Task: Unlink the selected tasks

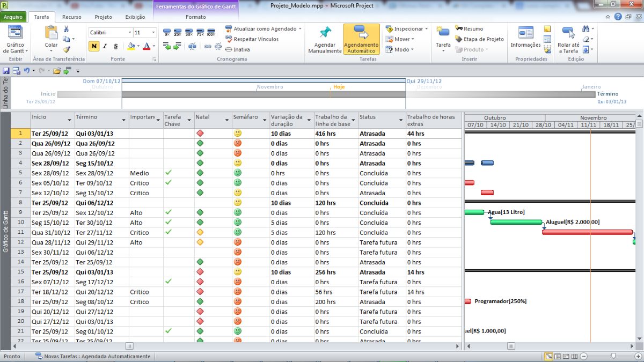Action: (218, 47)
